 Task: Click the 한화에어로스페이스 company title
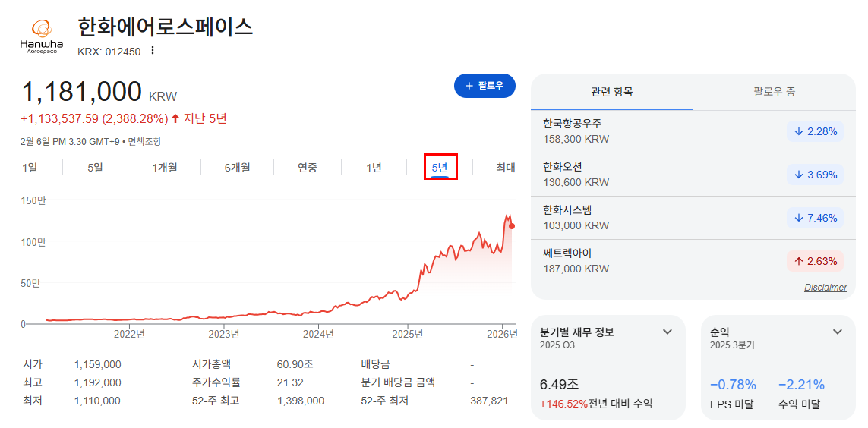pos(165,27)
